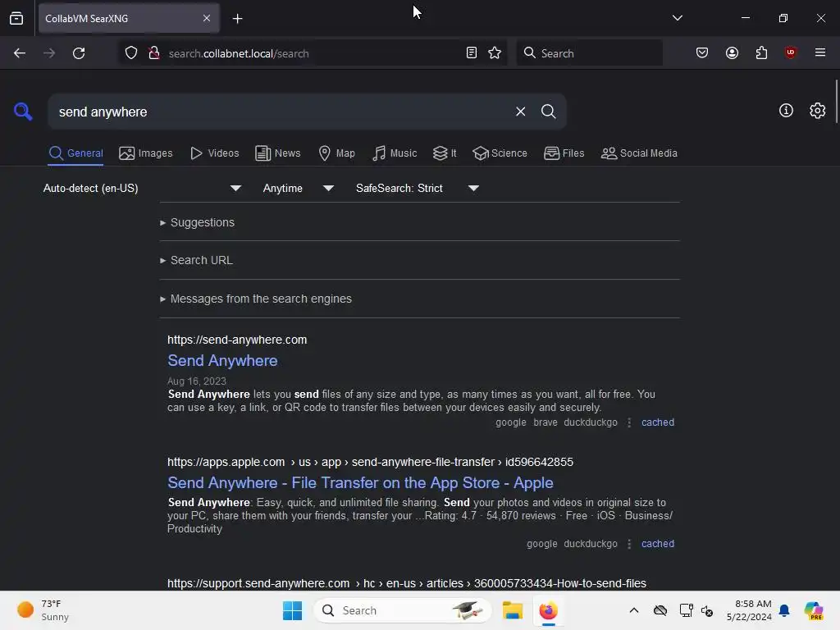Open cached version of Send Anywhere result
This screenshot has width=840, height=630.
[657, 422]
